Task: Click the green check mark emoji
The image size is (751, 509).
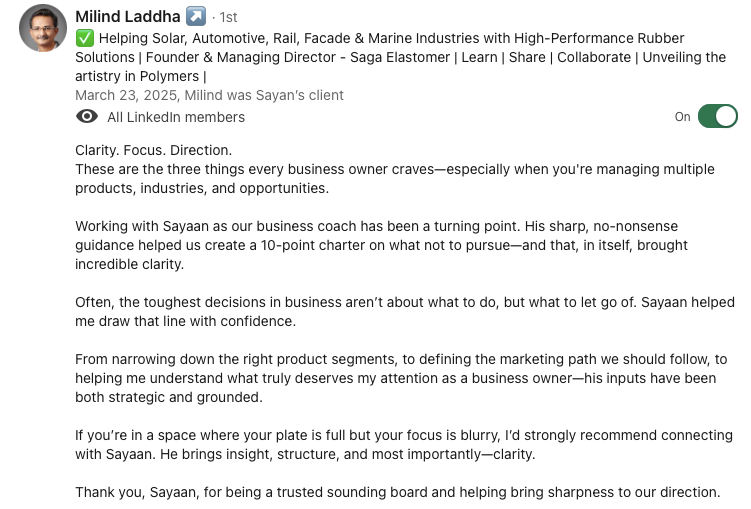Action: [84, 38]
